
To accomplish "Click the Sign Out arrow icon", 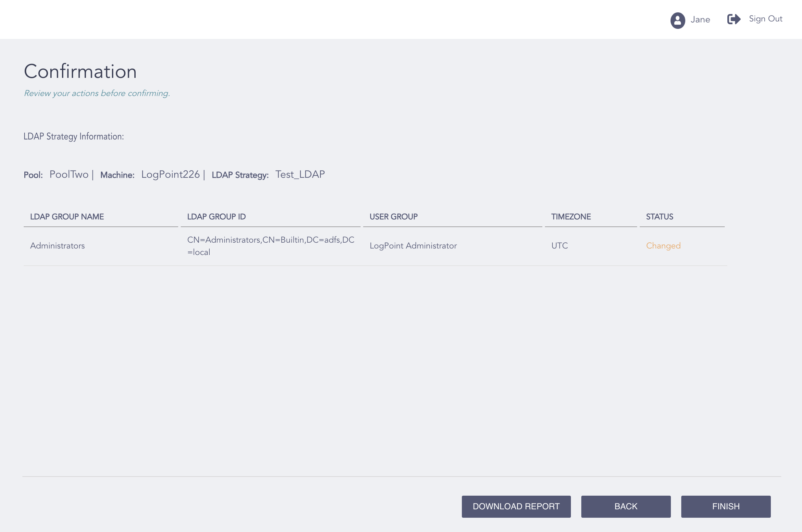I will click(x=734, y=19).
